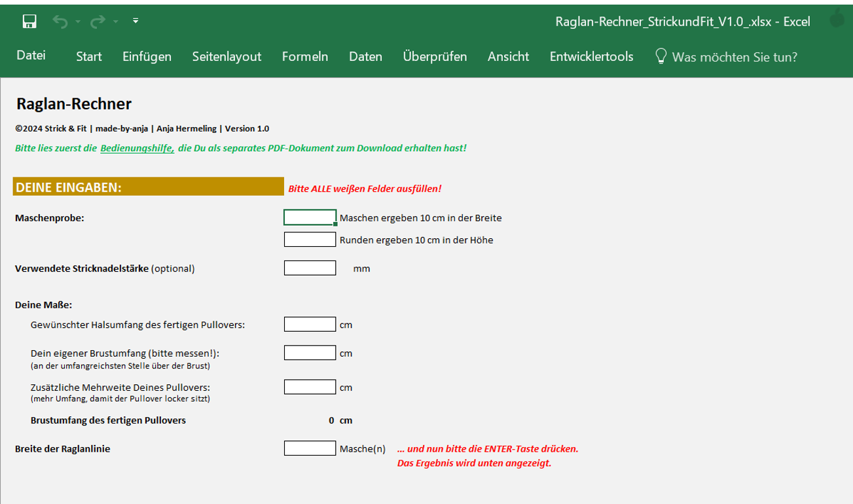Viewport: 853px width, 504px height.
Task: Select the Seitenlayout ribbon tab
Action: [227, 57]
